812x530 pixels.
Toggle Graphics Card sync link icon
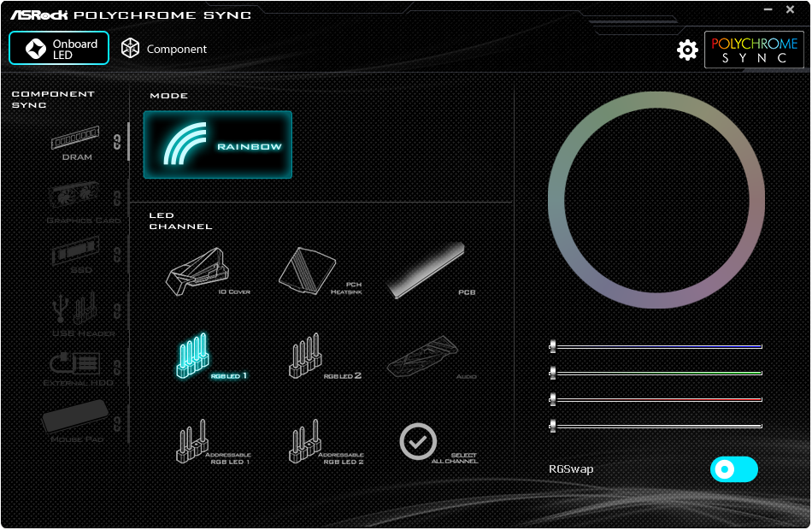117,198
